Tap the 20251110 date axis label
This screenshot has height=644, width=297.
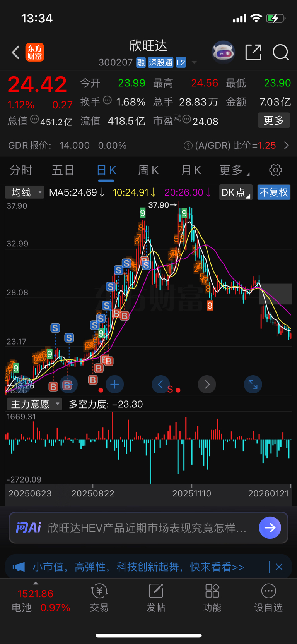[192, 493]
